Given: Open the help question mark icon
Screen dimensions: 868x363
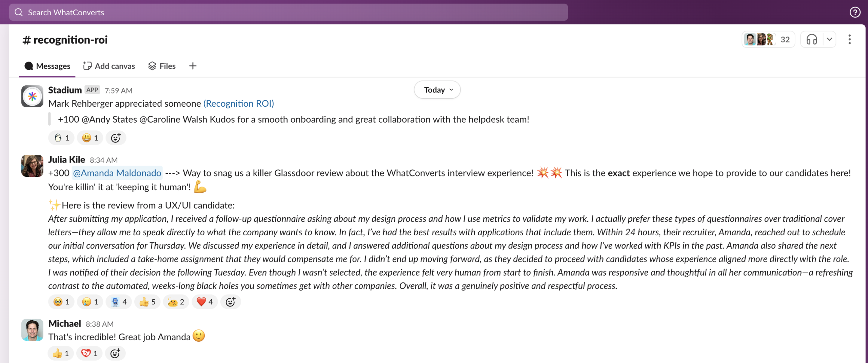Looking at the screenshot, I should point(855,12).
